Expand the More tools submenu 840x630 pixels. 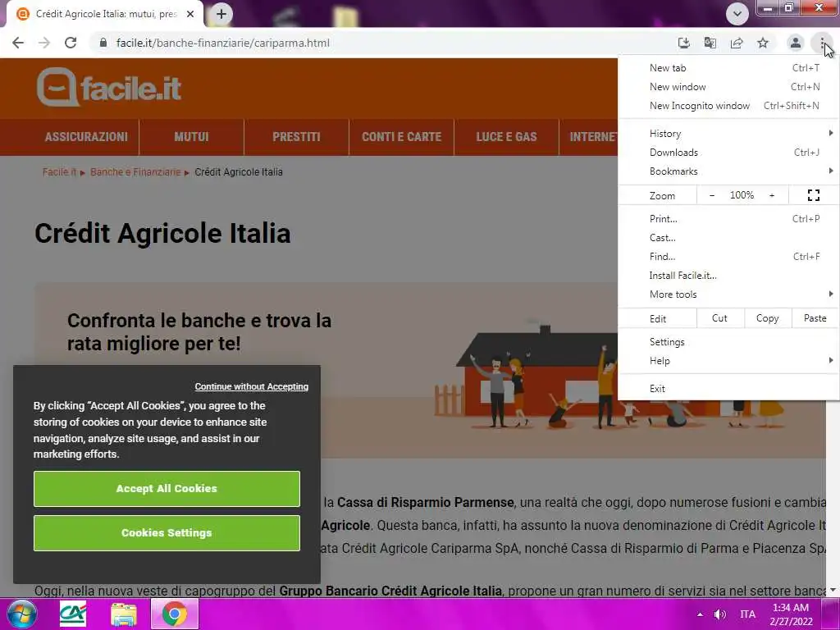(x=728, y=294)
